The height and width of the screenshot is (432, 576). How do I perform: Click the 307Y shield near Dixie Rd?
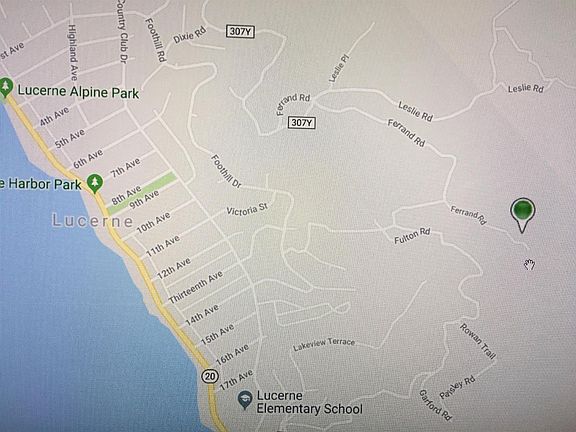240,31
